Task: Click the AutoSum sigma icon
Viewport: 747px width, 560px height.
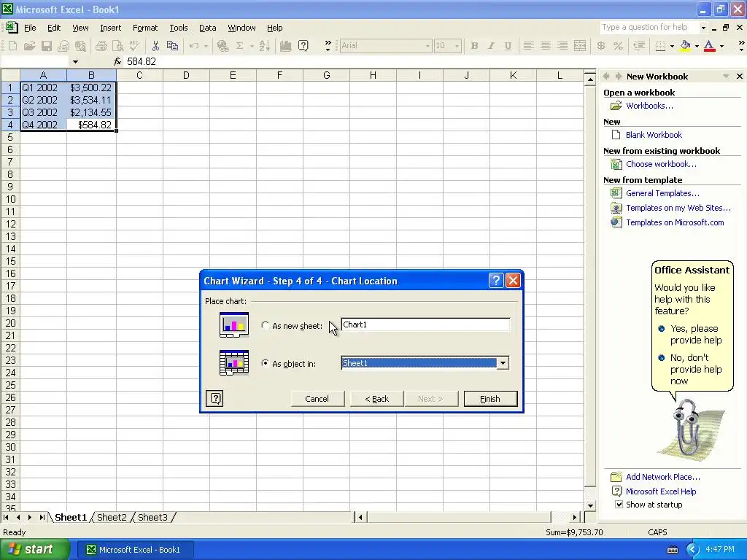Action: 239,46
